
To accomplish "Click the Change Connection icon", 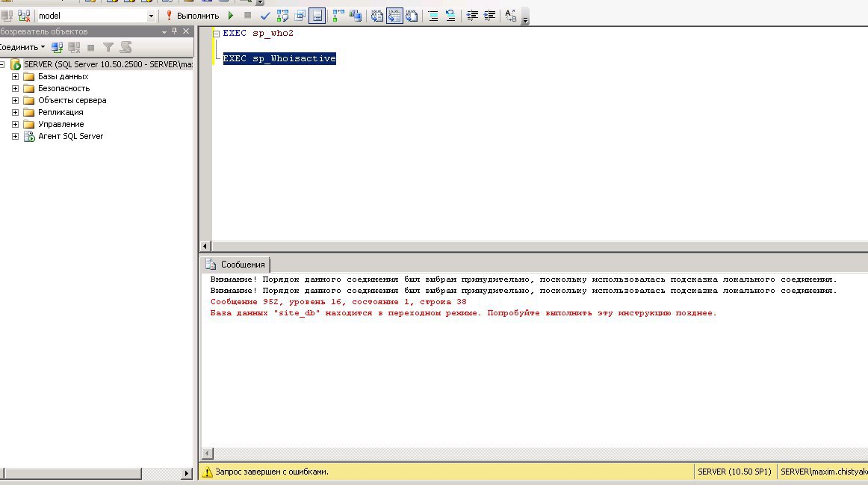I will (x=25, y=15).
